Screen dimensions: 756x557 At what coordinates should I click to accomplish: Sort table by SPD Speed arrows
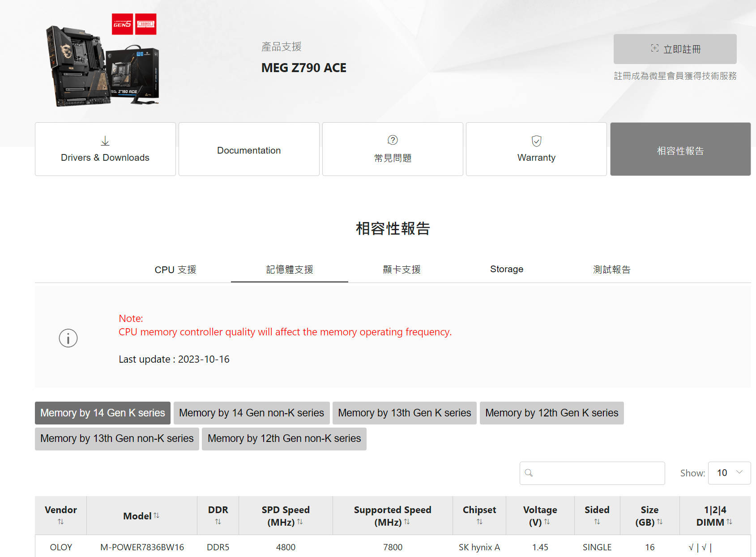click(x=300, y=522)
